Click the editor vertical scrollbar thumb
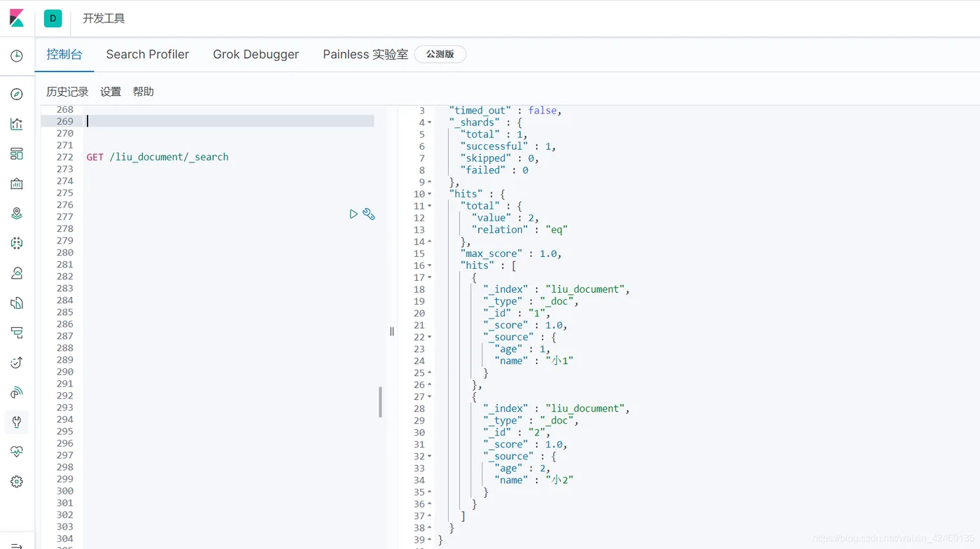Screen dimensions: 980x549 [381, 402]
